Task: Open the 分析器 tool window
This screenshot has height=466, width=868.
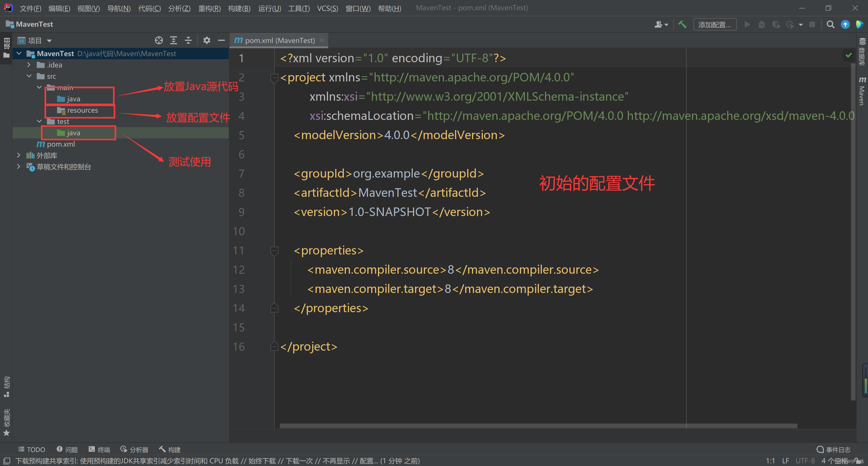Action: coord(134,449)
